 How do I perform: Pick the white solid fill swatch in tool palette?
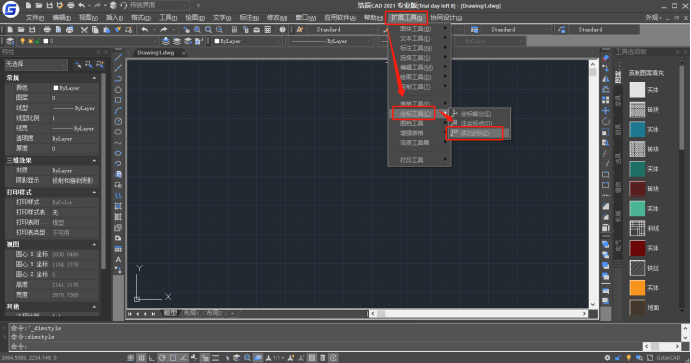click(x=637, y=90)
